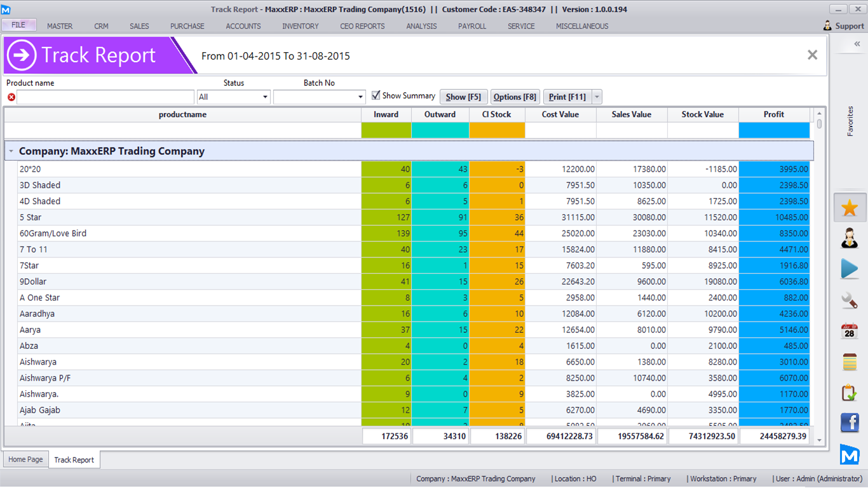Click the Facebook icon in sidebar
This screenshot has width=868, height=488.
coord(849,423)
